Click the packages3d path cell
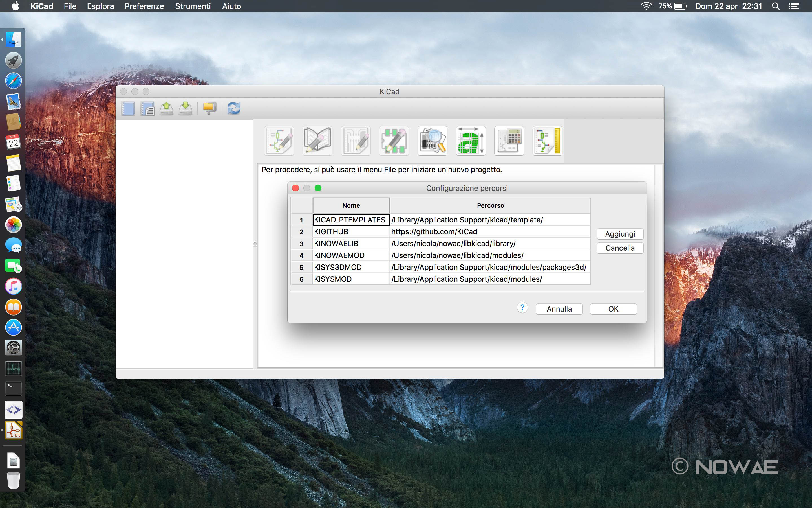The image size is (812, 508). 490,267
